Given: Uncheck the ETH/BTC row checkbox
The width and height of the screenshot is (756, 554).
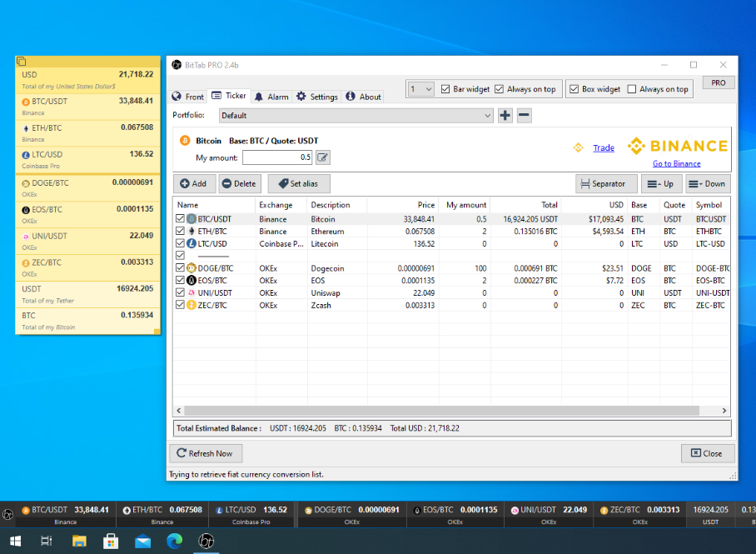Looking at the screenshot, I should click(181, 231).
